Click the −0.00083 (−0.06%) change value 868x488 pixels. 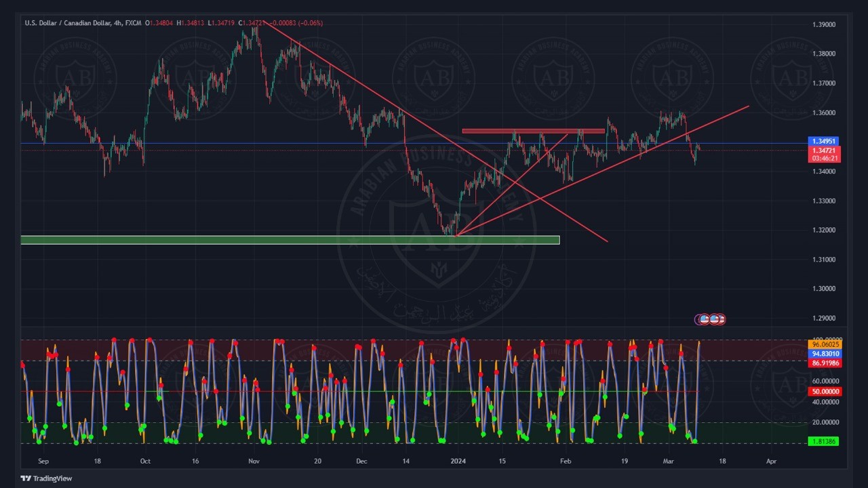coord(296,23)
